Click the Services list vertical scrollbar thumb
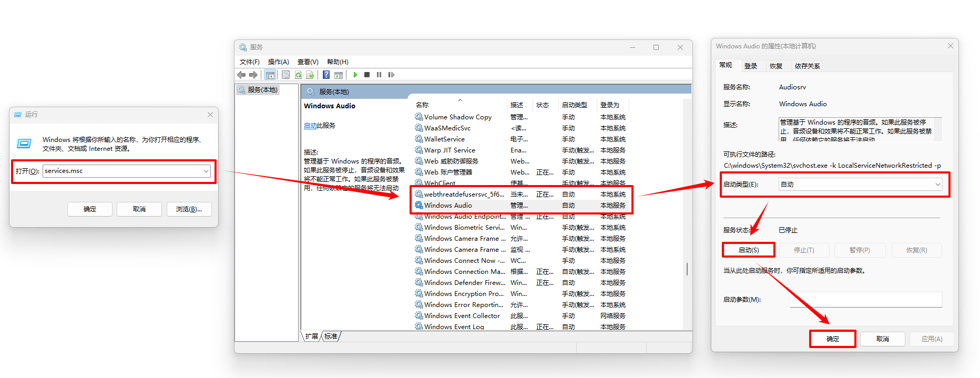Screen dimensions: 980x378 click(687, 269)
